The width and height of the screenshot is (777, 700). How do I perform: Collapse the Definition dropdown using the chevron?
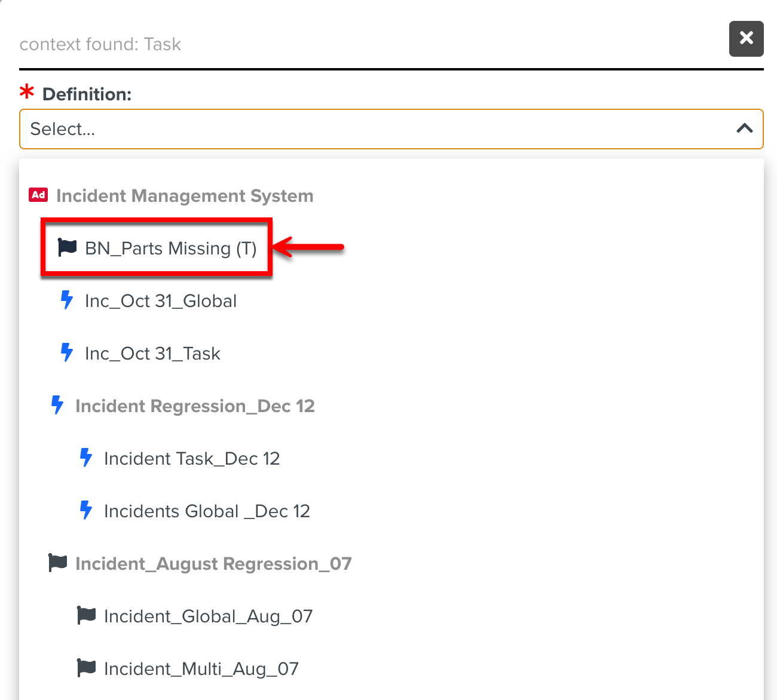click(x=744, y=128)
